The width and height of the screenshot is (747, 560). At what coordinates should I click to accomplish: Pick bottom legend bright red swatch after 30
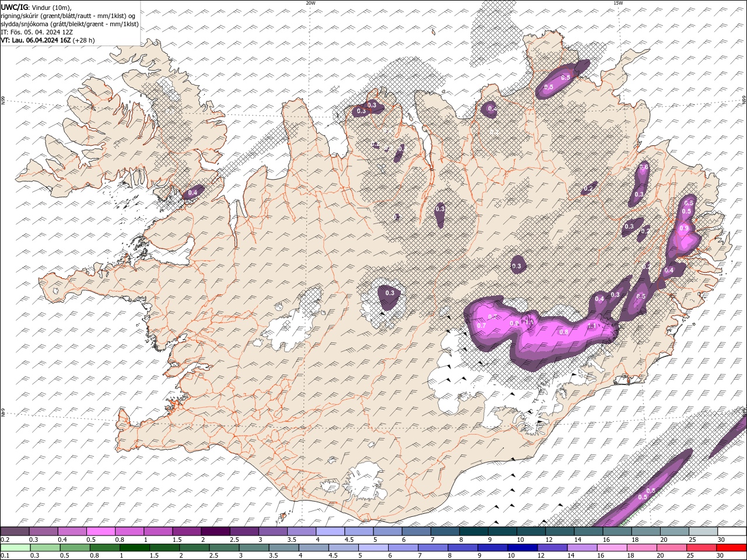point(731,548)
